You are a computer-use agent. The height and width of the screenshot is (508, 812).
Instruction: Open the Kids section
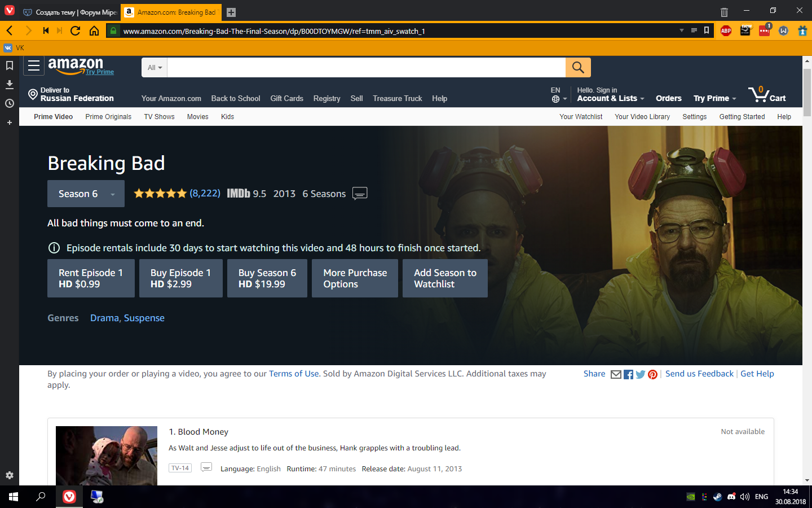coord(228,117)
